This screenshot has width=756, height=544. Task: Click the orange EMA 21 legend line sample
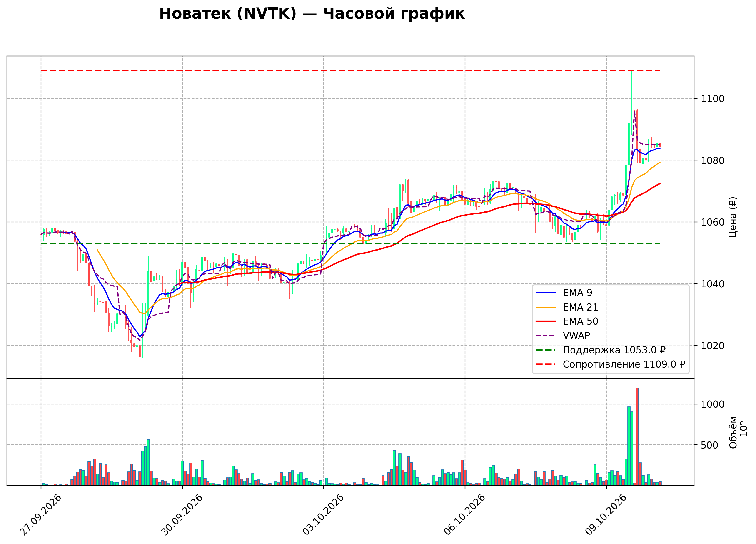(546, 307)
